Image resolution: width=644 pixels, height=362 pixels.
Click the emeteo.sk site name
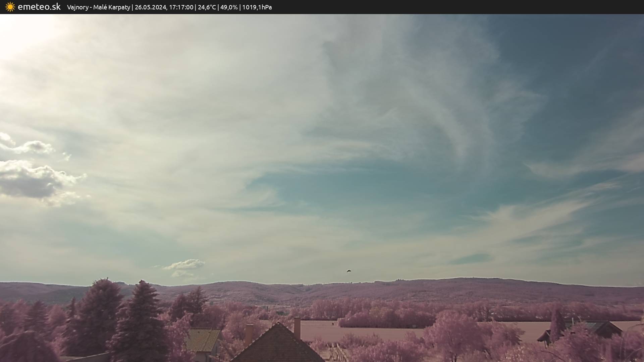coord(39,7)
